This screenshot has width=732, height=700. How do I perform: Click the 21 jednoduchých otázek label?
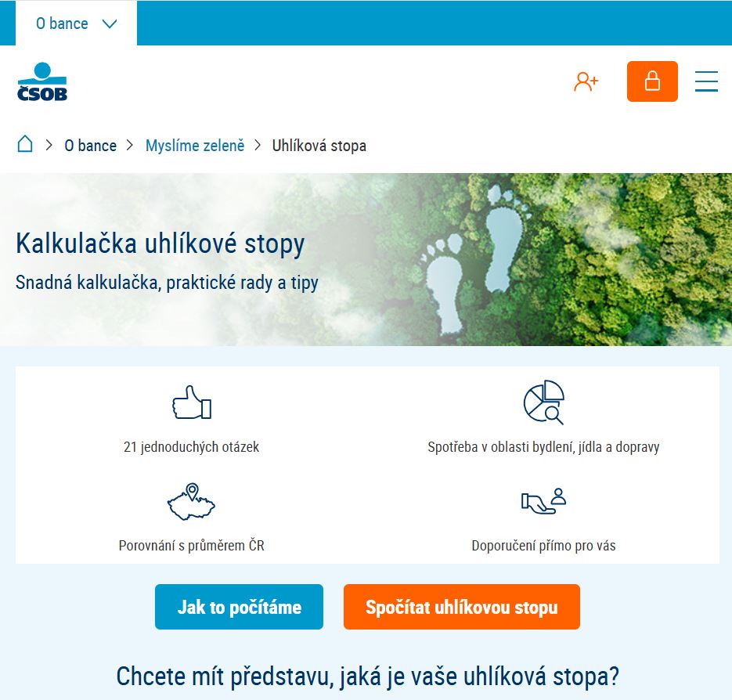point(191,447)
